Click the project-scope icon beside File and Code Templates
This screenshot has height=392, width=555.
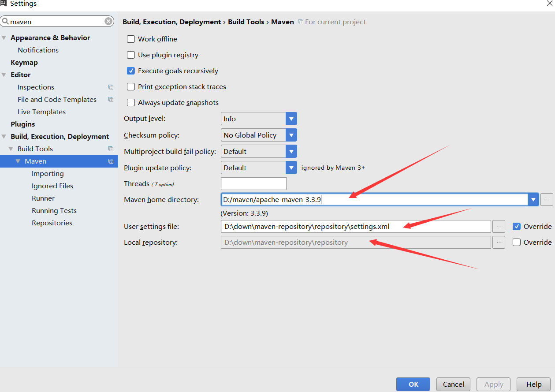click(111, 100)
